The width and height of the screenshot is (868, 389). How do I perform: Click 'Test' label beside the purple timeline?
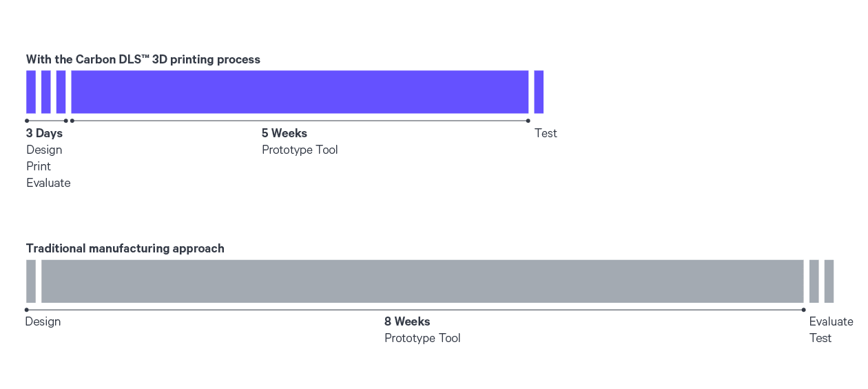click(546, 133)
